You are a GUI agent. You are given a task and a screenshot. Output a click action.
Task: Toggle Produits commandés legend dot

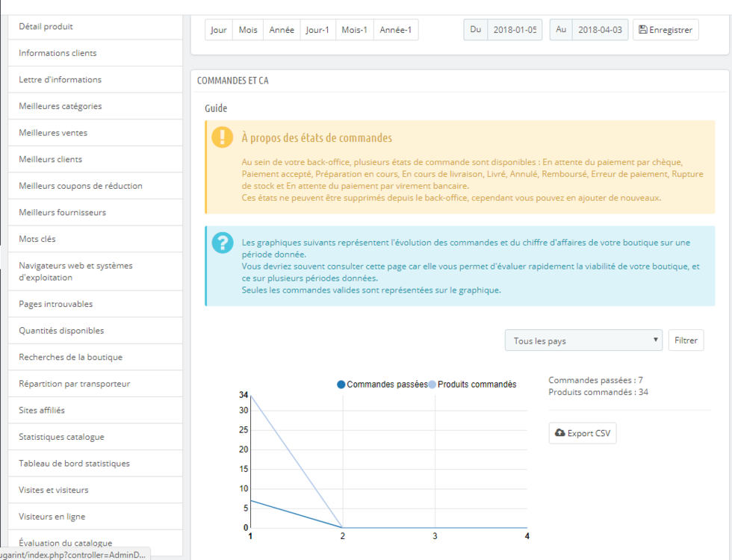[x=432, y=385]
